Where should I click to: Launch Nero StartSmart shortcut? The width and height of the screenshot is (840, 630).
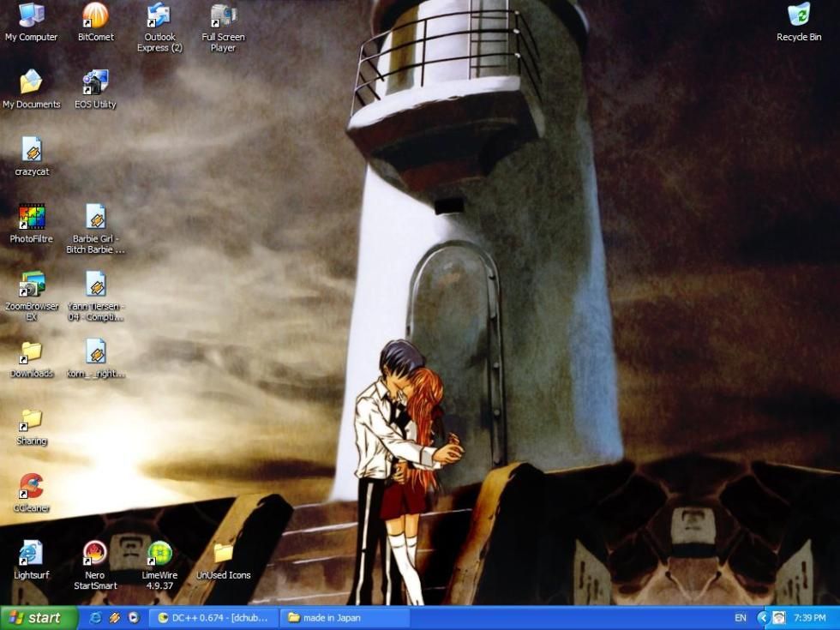click(95, 567)
